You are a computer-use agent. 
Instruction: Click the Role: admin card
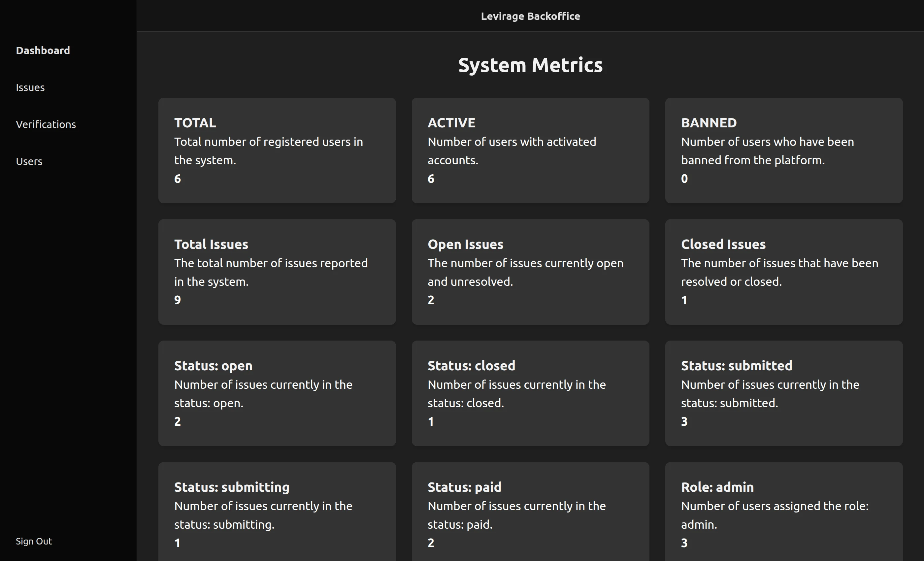[x=784, y=512]
